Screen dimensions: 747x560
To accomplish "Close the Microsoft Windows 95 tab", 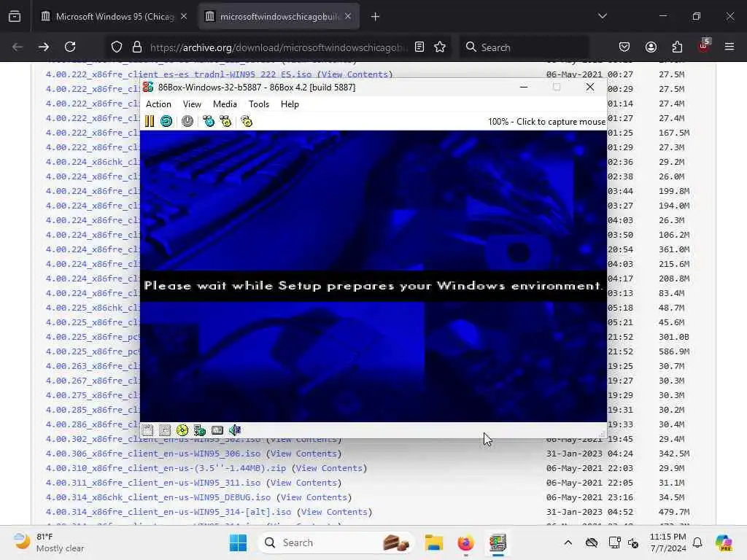I will [x=184, y=16].
